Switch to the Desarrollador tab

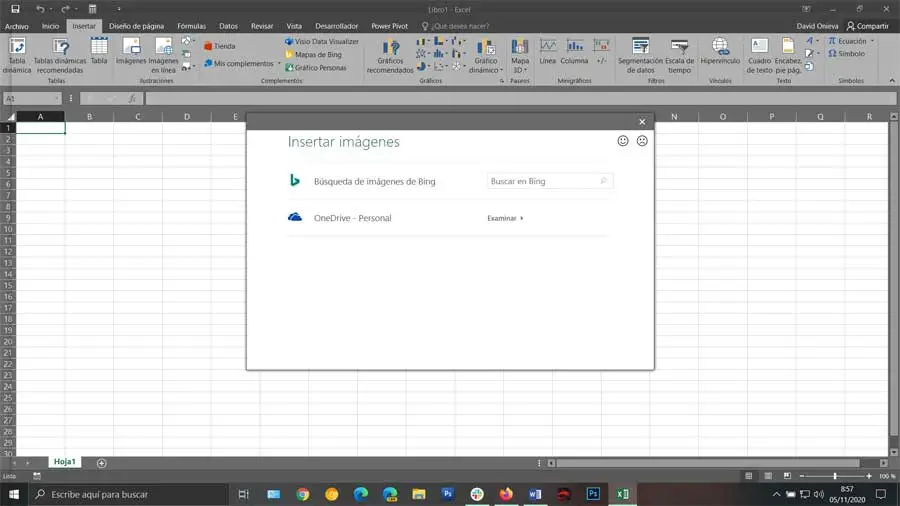coord(336,26)
